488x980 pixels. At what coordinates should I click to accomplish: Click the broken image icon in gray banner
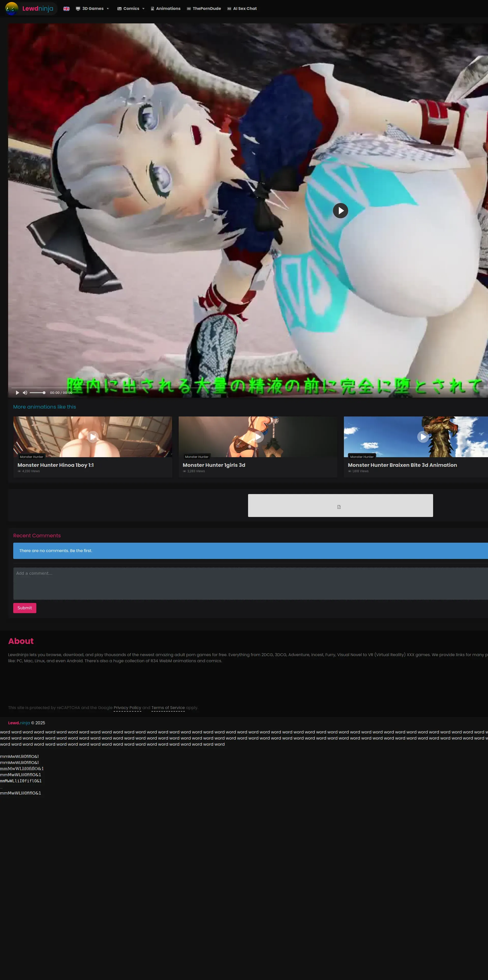[339, 507]
